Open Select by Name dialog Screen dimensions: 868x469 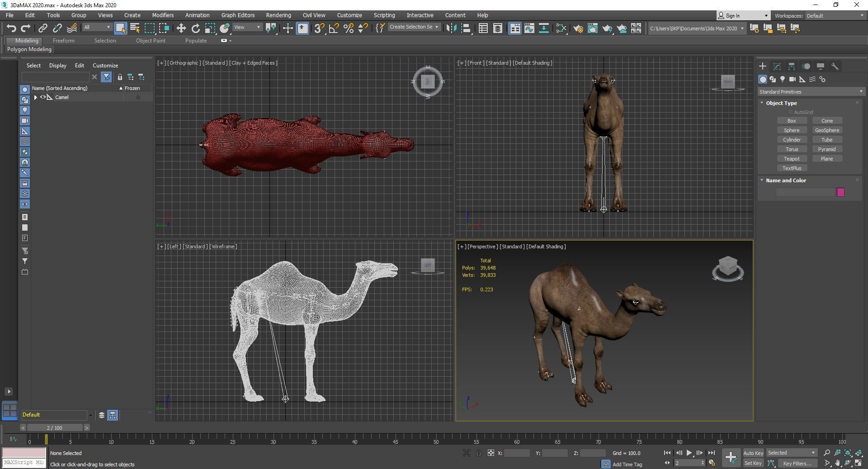[x=135, y=28]
